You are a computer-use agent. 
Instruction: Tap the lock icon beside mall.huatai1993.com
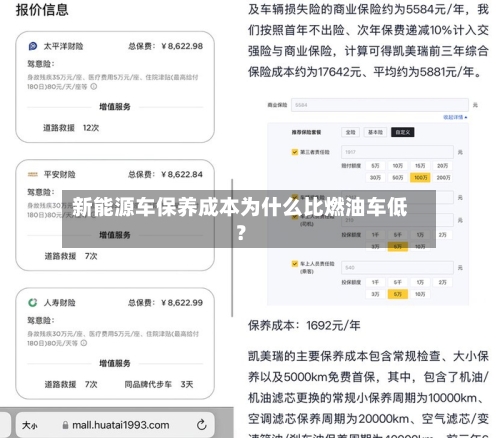[x=65, y=425]
